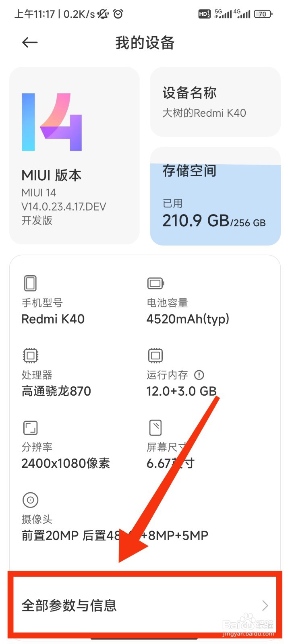The width and height of the screenshot is (290, 644).
Task: Tap the 4520mAh(typ) battery value
Action: 188,319
